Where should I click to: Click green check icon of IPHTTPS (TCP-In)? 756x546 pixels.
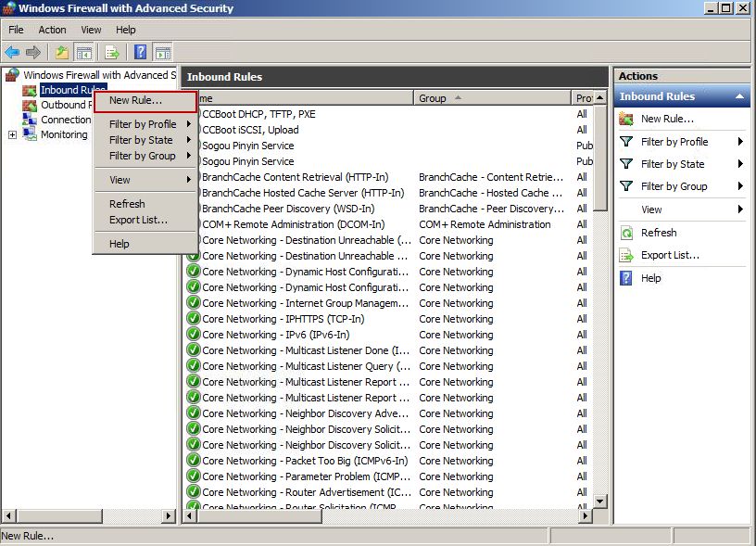click(x=194, y=319)
